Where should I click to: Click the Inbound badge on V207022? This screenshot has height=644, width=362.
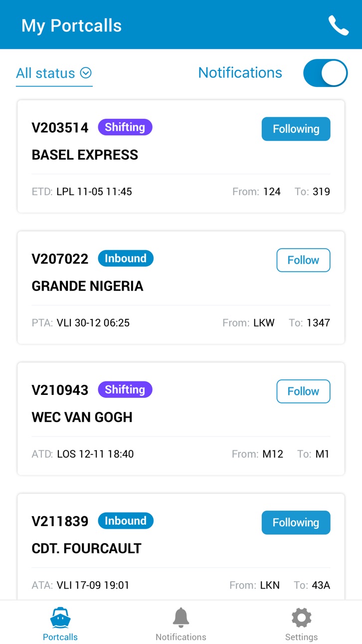(126, 259)
